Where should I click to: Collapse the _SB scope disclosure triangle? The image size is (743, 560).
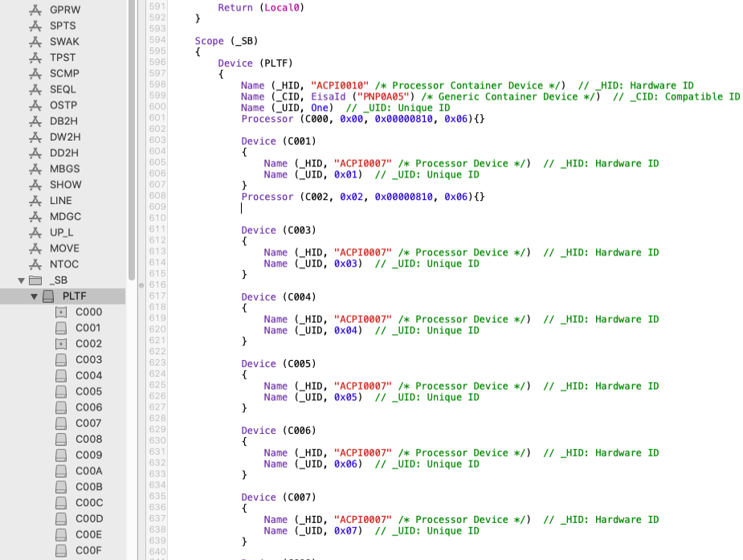22,280
